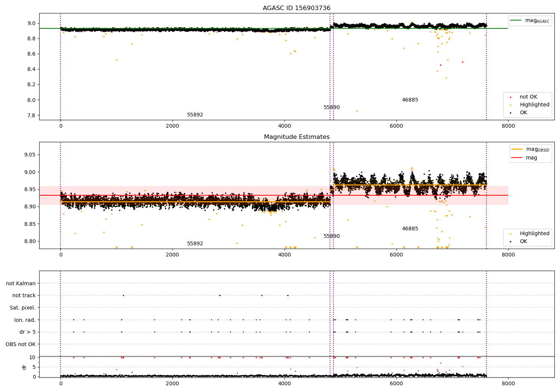Click y-tick '8.85' in Magnitude Estimates plot
560x392 pixels.
[x=30, y=224]
